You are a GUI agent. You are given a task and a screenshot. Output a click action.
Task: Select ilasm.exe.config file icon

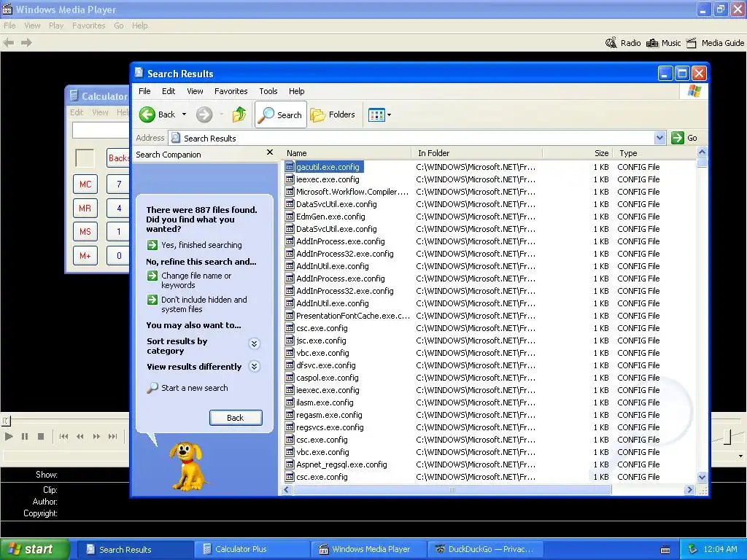point(289,402)
